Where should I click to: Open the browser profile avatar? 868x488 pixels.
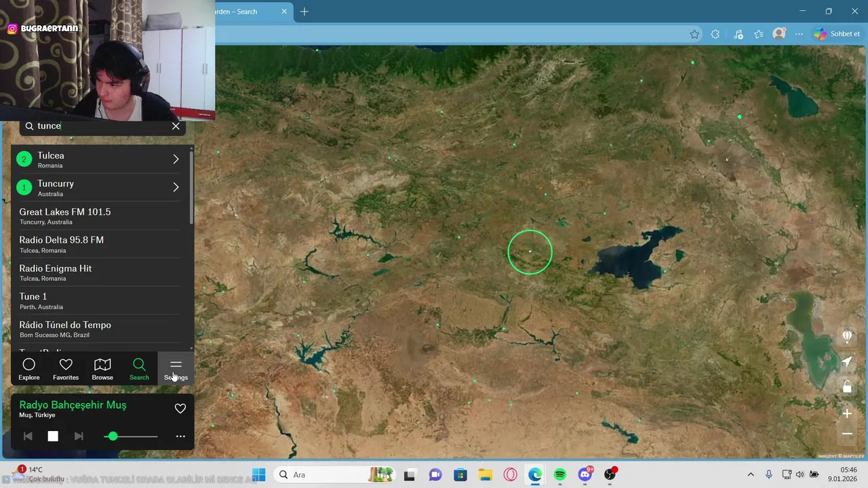coord(779,33)
